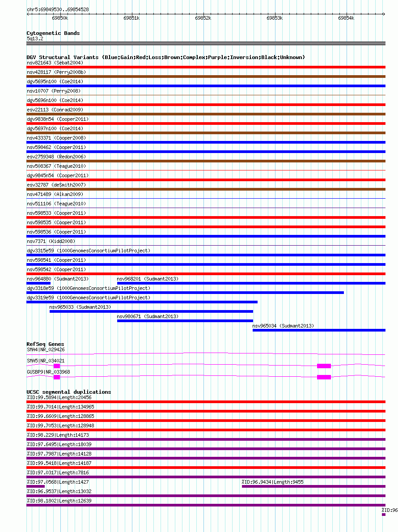This screenshot has width=398, height=532.
Task: Select variant nsv980671 (Sudmant2013)
Action: (x=148, y=316)
